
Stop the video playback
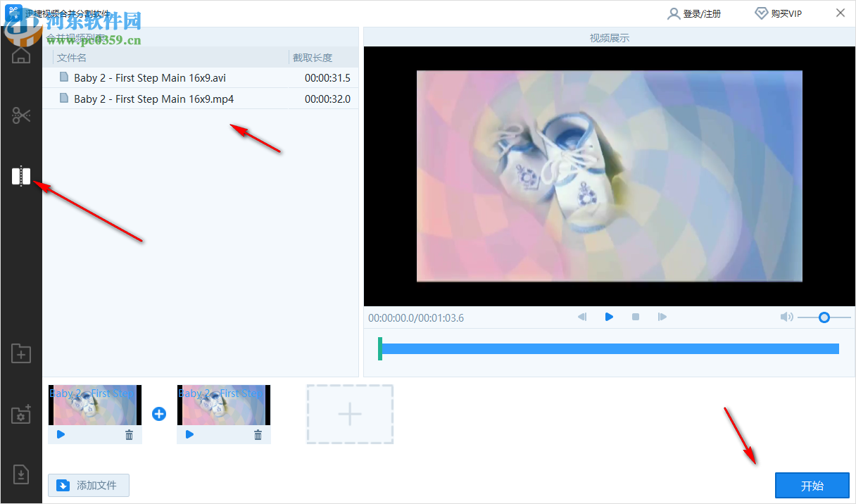click(x=636, y=317)
